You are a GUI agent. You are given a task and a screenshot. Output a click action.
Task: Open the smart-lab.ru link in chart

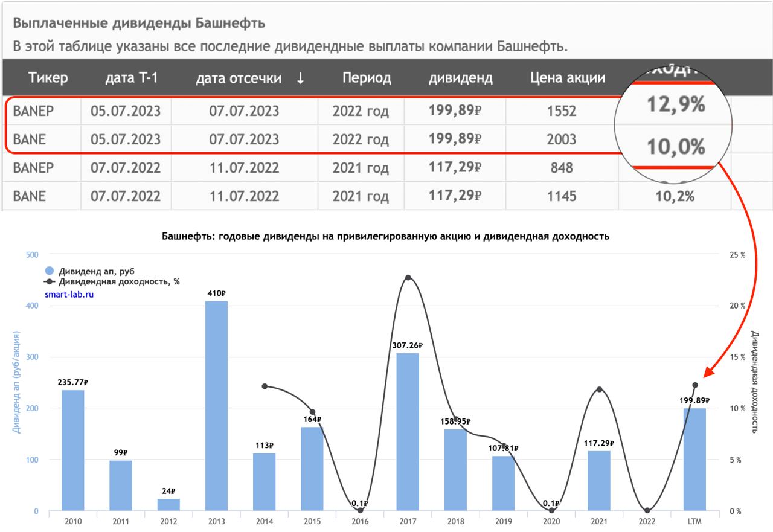(x=69, y=295)
